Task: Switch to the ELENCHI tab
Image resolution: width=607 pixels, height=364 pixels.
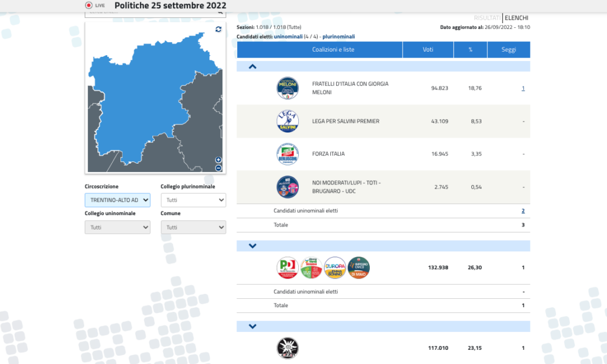Action: click(516, 18)
